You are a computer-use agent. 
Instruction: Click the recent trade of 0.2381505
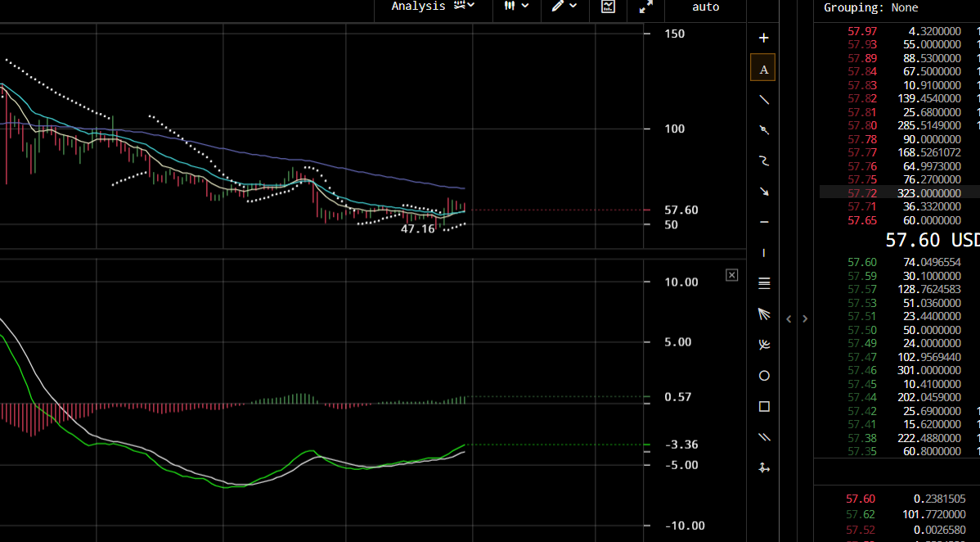pos(939,499)
